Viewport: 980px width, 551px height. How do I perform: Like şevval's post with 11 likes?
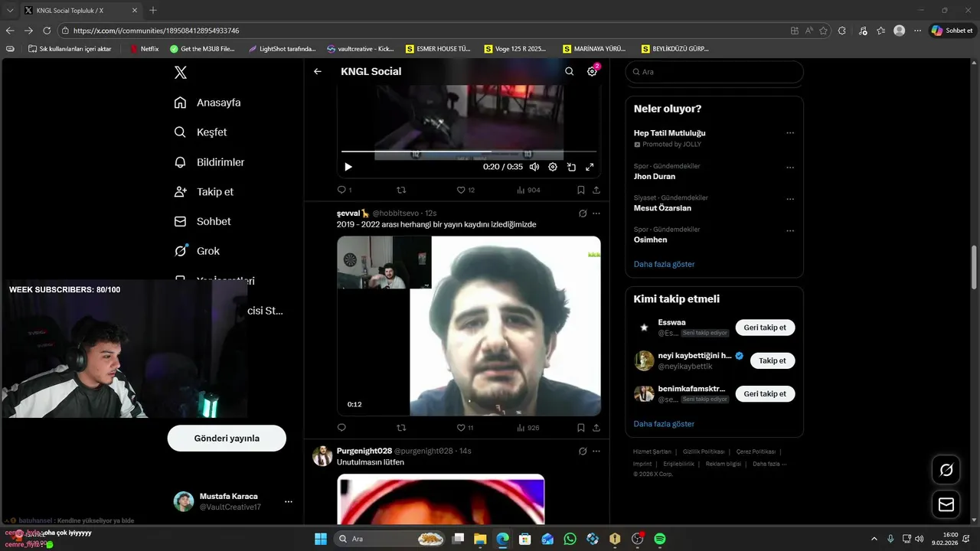click(x=465, y=428)
